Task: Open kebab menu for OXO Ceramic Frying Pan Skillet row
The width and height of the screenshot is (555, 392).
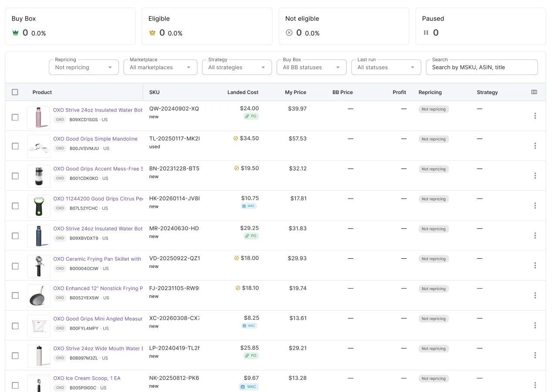Action: click(535, 266)
